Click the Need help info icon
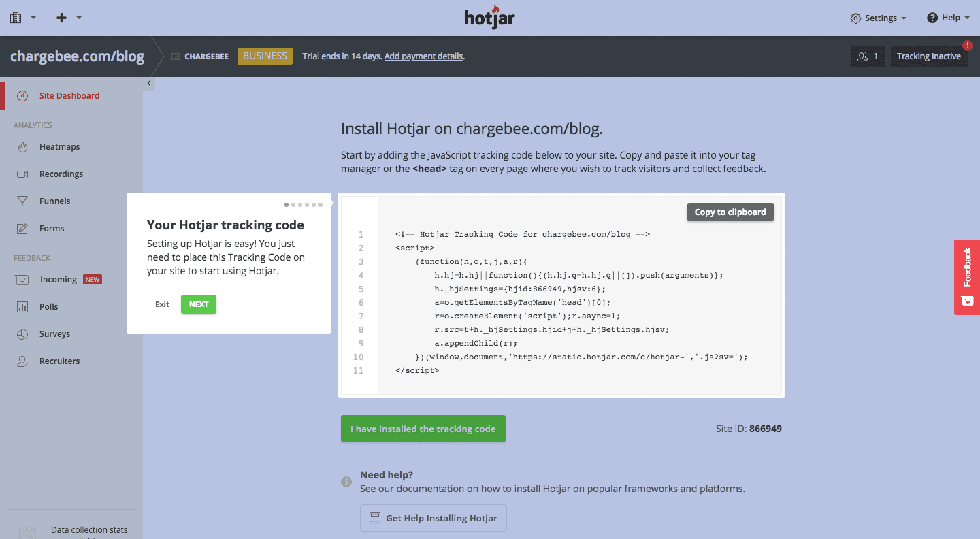Viewport: 980px width, 539px height. 346,482
